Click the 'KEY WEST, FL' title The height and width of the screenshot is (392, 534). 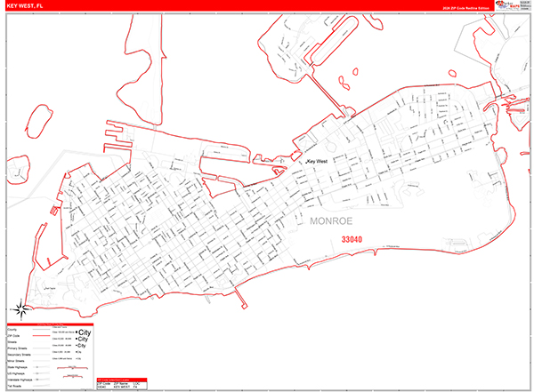click(25, 6)
